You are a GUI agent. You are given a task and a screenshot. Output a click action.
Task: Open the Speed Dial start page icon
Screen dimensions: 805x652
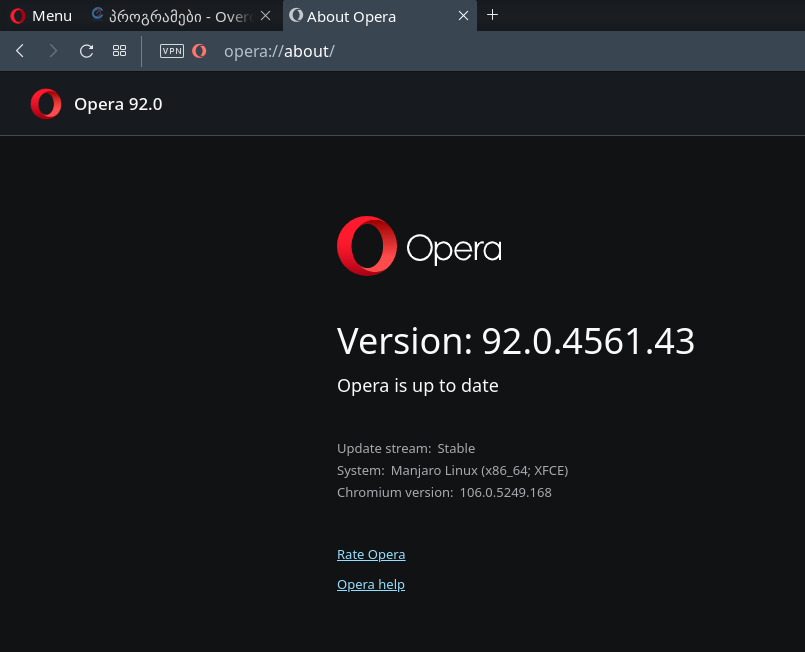pos(119,51)
